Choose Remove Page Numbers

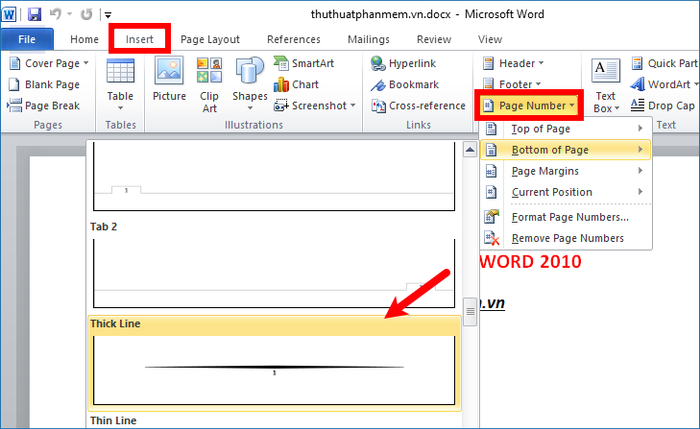[565, 238]
